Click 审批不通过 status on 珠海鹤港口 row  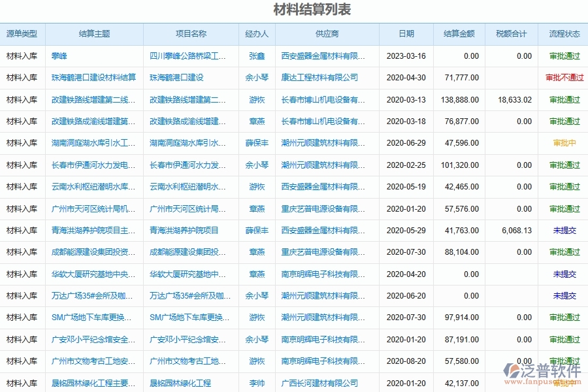click(x=564, y=78)
